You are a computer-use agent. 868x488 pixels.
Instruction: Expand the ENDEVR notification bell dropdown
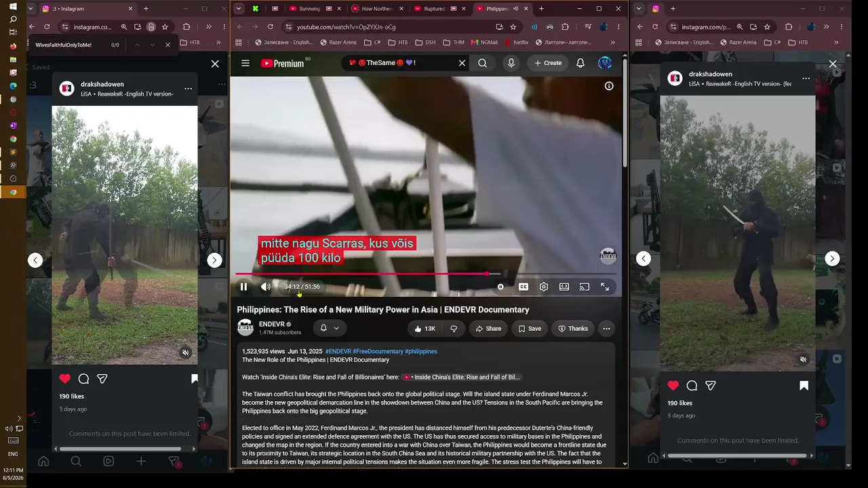click(x=330, y=328)
